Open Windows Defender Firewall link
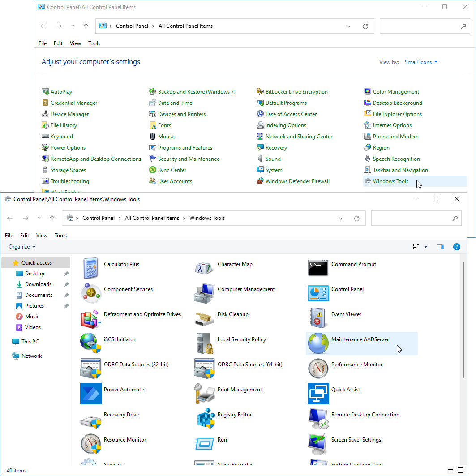Image resolution: width=476 pixels, height=476 pixels. coord(297,181)
